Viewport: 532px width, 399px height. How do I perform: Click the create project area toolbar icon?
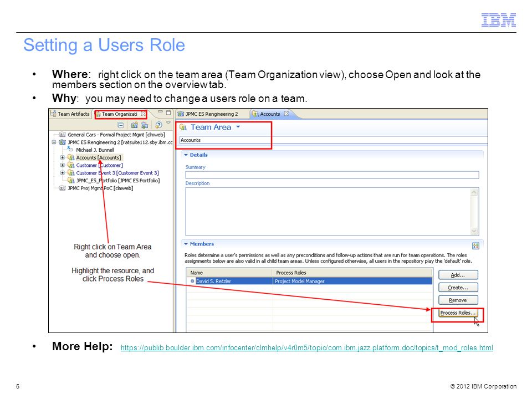click(134, 125)
